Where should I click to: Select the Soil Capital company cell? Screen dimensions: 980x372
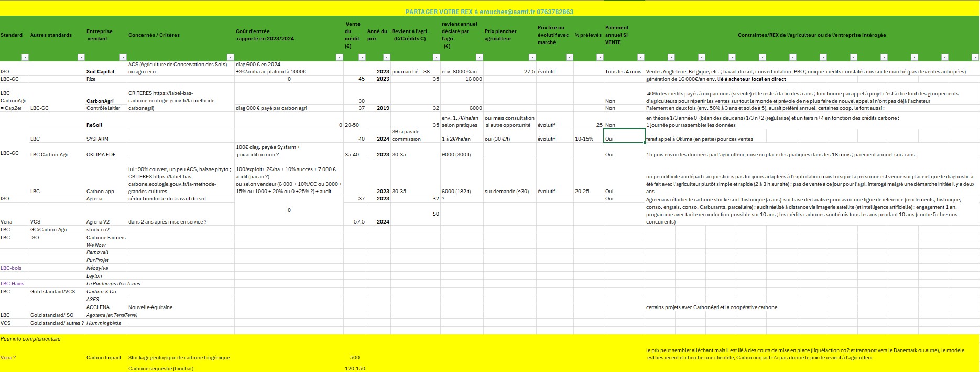[100, 72]
